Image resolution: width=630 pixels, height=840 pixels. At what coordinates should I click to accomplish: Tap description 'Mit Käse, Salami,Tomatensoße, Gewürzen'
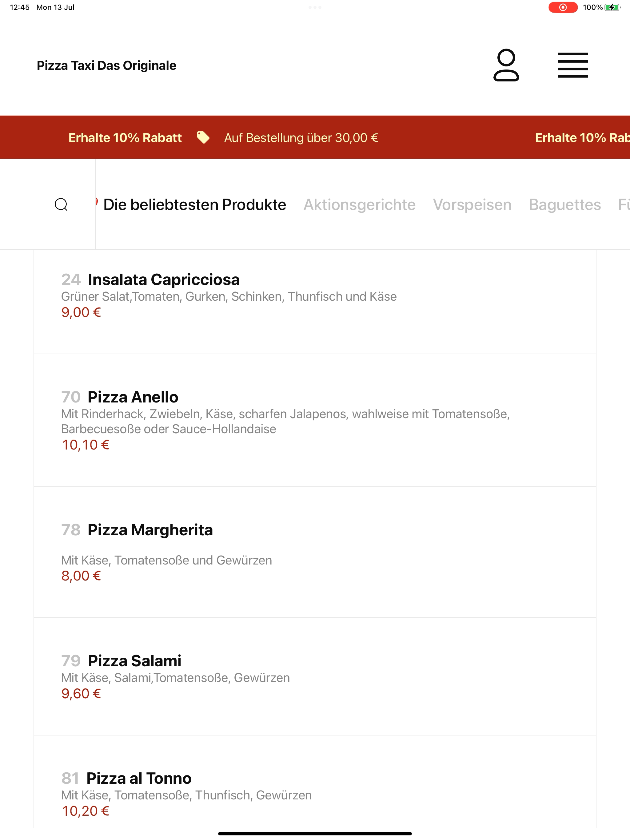[x=175, y=678]
